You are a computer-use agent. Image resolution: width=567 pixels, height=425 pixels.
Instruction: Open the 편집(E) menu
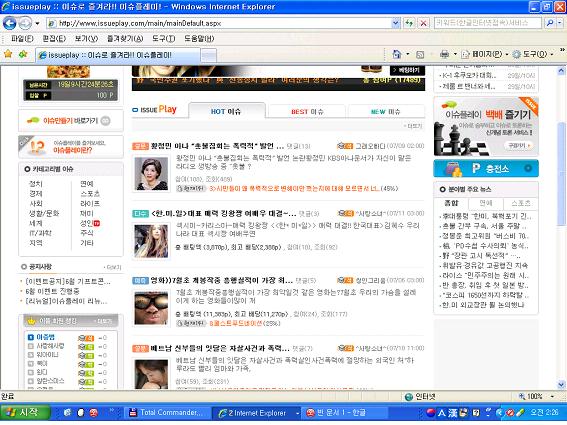[54, 38]
